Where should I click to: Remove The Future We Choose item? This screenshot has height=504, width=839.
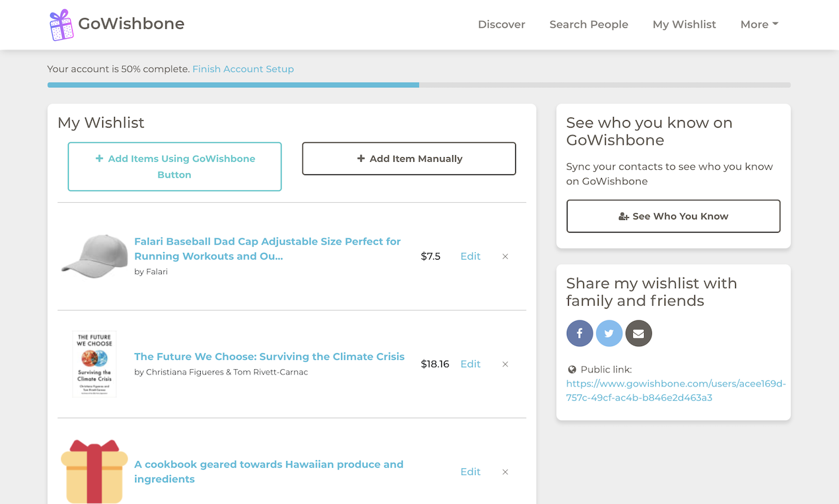(x=505, y=364)
